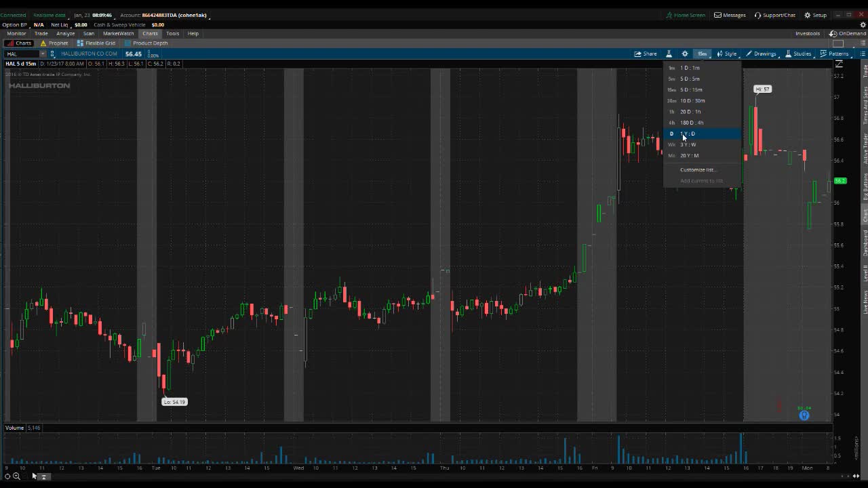868x488 pixels.
Task: Choose the 20 Y : M monthly timeframe
Action: [703, 155]
